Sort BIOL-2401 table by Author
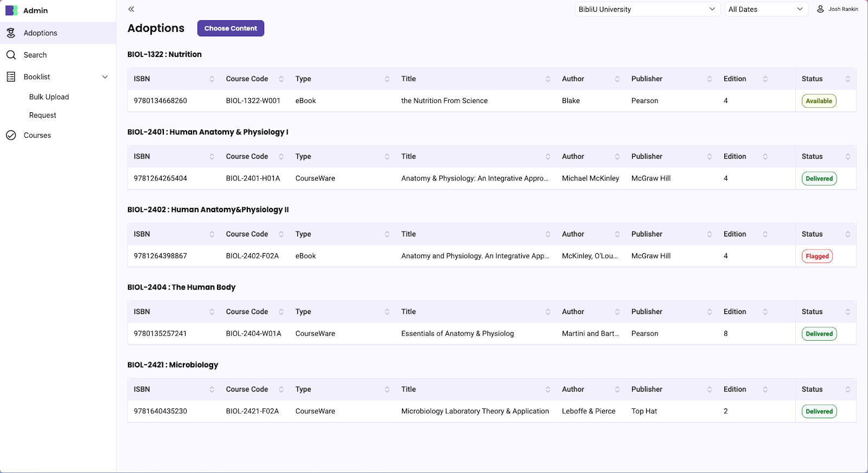Image resolution: width=868 pixels, height=473 pixels. (x=617, y=157)
